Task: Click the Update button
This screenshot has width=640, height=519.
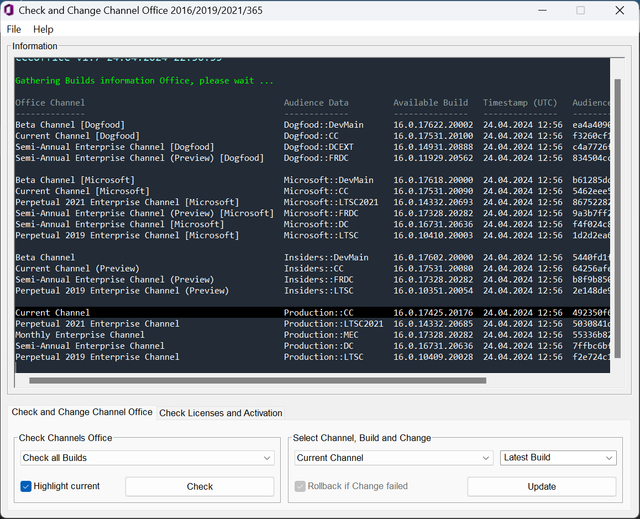Action: 542,487
